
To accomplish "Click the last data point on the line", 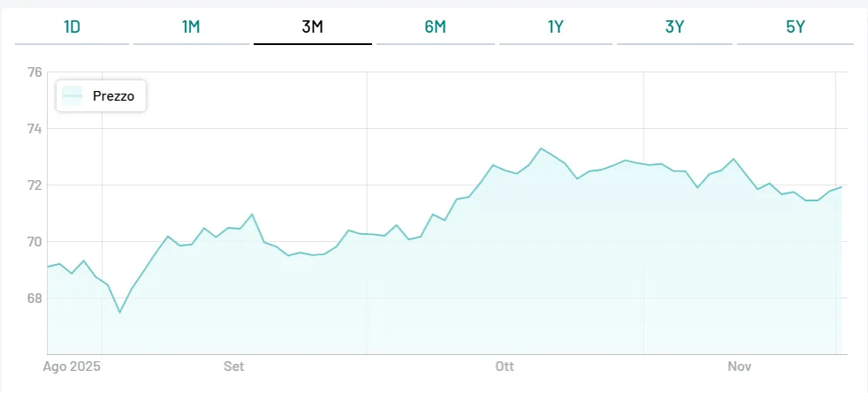I will click(x=841, y=187).
